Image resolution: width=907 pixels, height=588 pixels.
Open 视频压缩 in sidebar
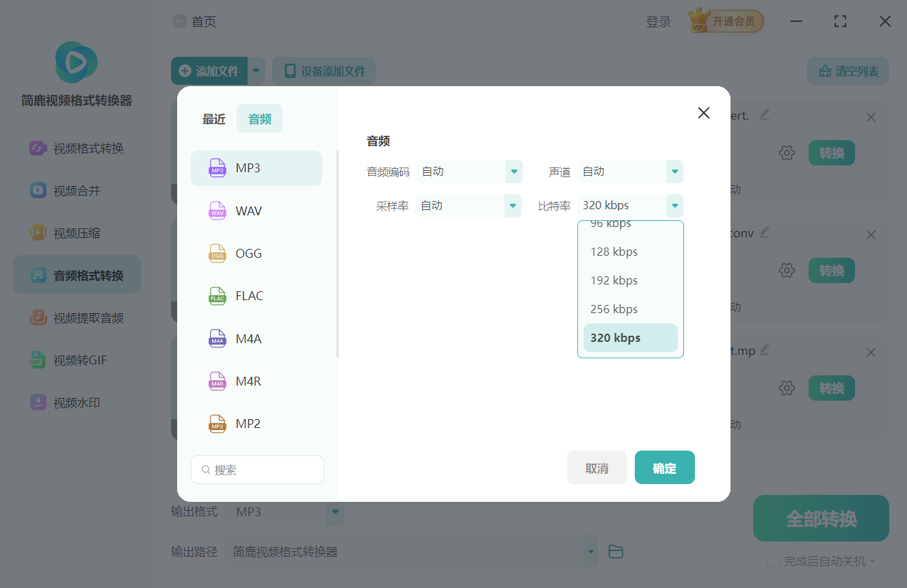tap(77, 233)
